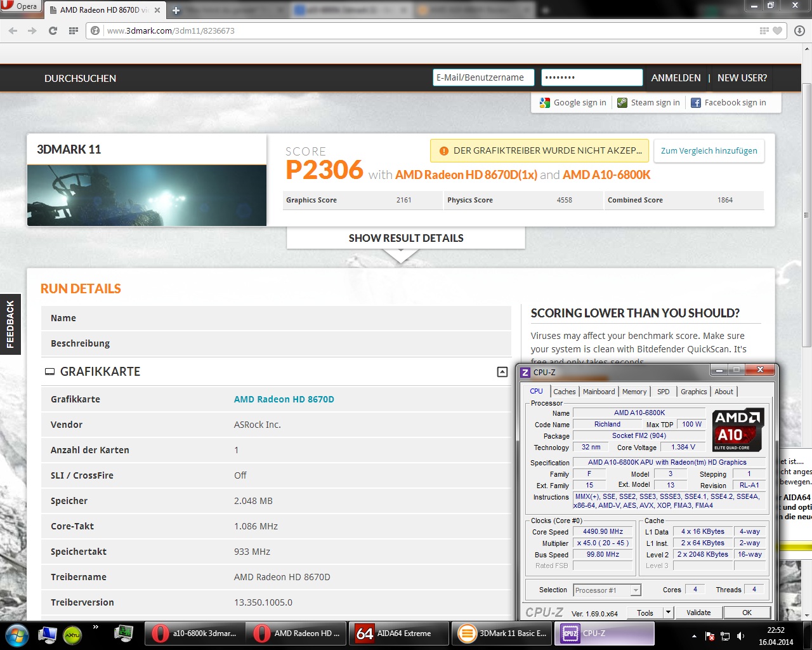Viewport: 812px width, 650px height.
Task: Add page to Stash heart icon
Action: pyautogui.click(x=778, y=30)
